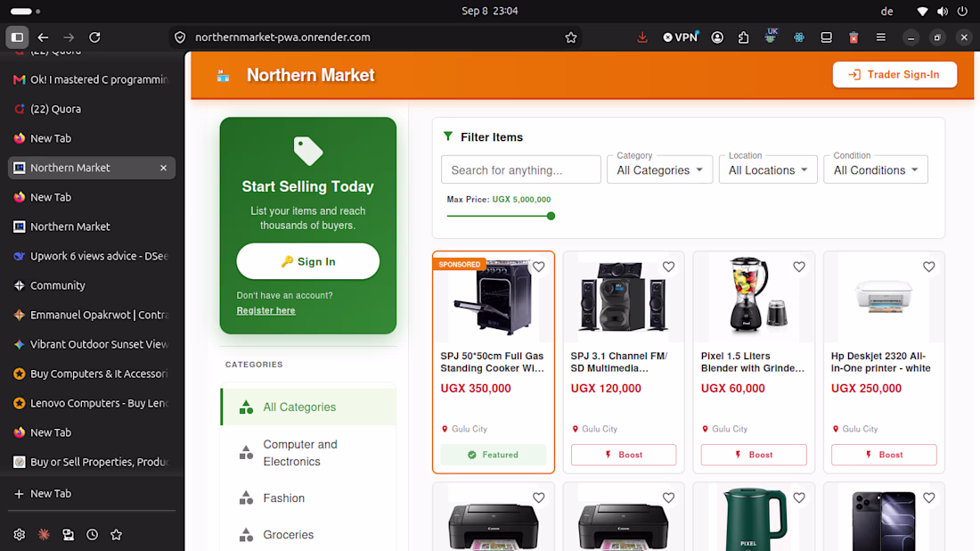
Task: Open the account profile icon in toolbar
Action: [x=717, y=37]
